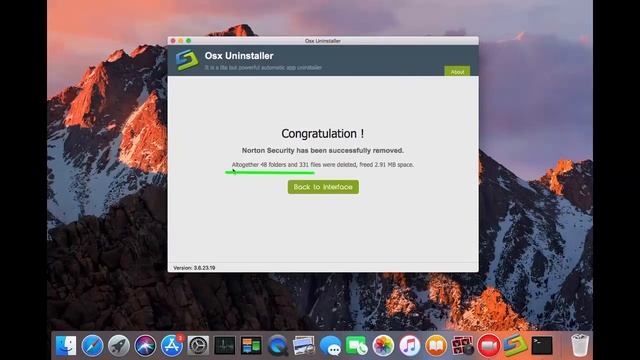Click the green zoom window button
The width and height of the screenshot is (640, 360).
click(x=189, y=41)
